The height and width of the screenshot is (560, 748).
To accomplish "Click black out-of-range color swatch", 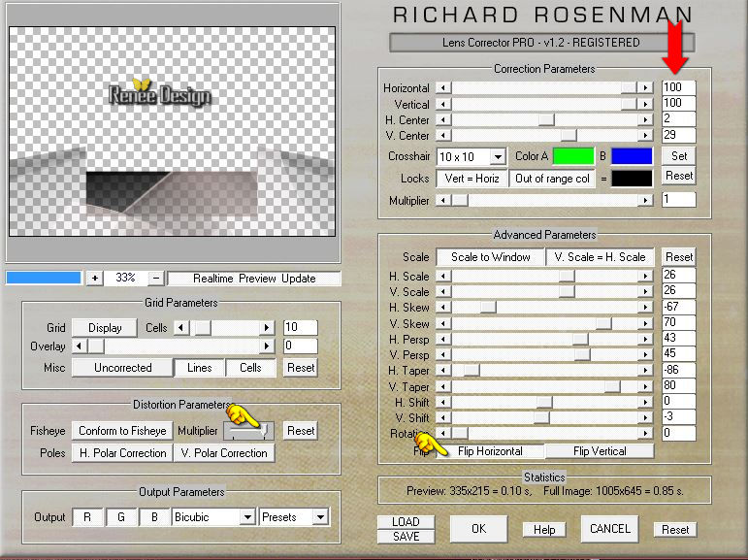I will click(x=632, y=179).
